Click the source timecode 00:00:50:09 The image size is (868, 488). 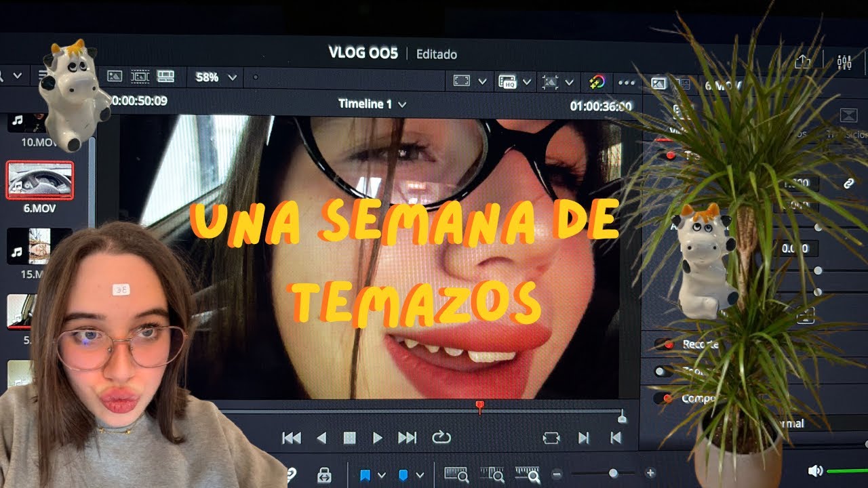click(138, 101)
